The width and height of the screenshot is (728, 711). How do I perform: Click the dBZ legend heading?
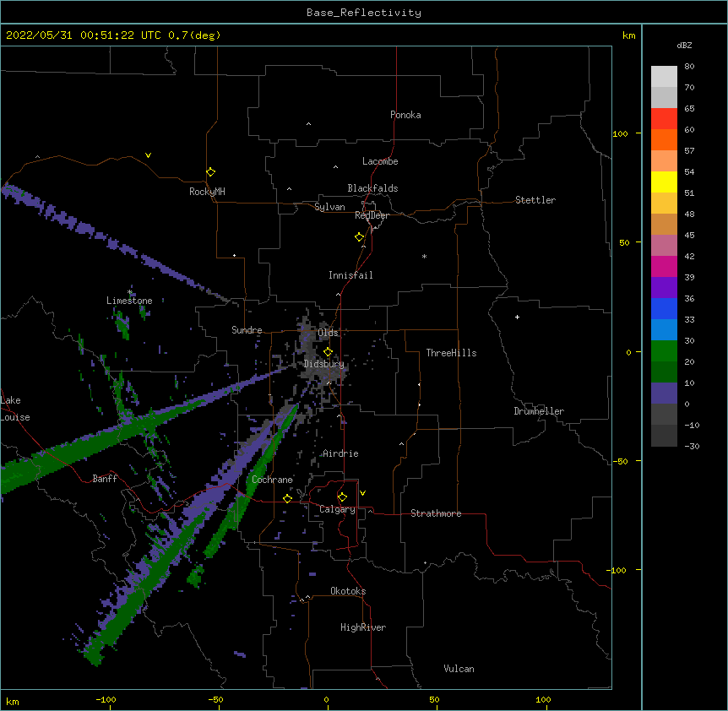[x=684, y=45]
